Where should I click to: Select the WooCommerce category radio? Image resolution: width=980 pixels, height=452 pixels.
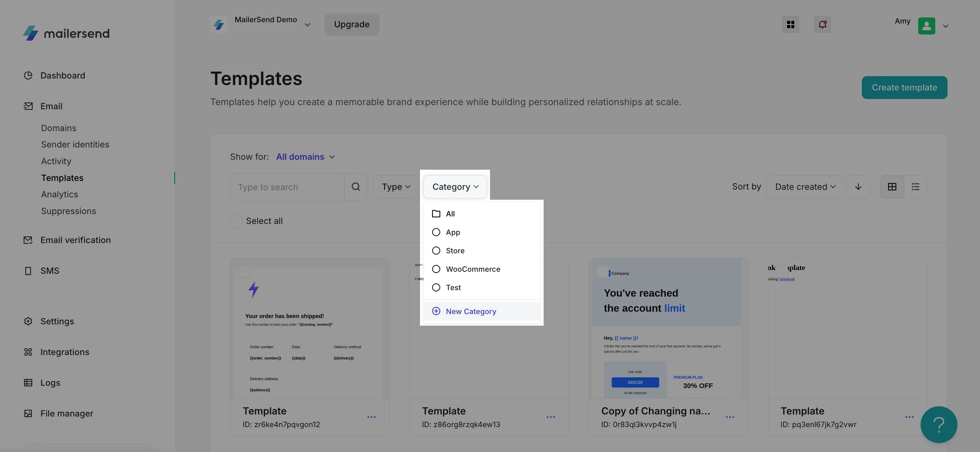pyautogui.click(x=436, y=269)
